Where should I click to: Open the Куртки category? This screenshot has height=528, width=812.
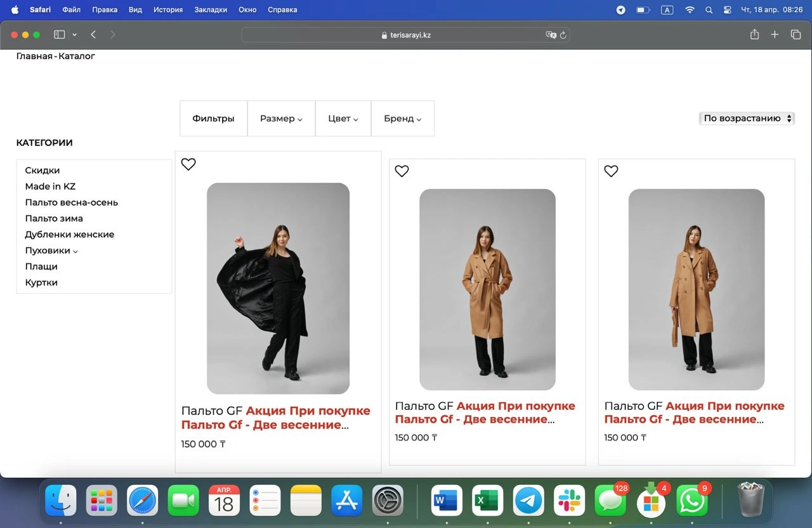point(41,283)
